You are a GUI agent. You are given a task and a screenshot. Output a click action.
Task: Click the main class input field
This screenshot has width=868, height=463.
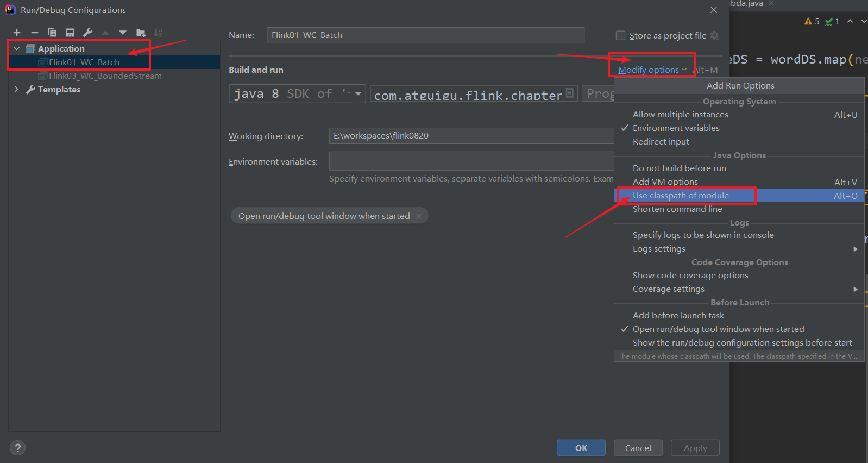click(474, 93)
